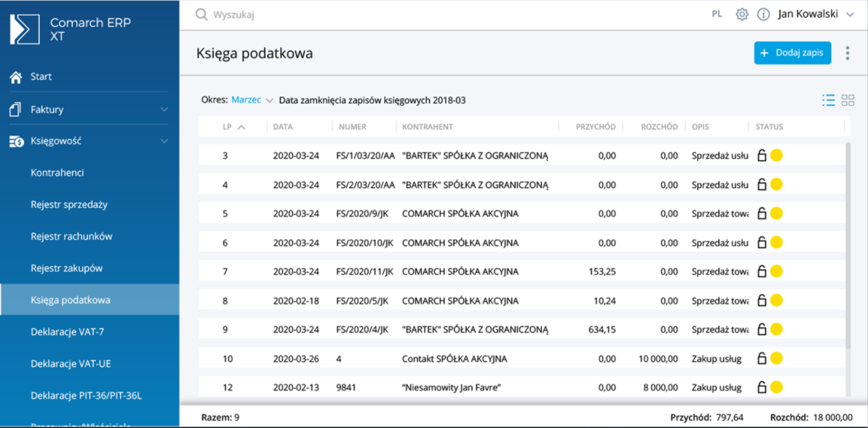Sort by PRZYCHÓD column header
Viewport: 868px width, 428px height.
pos(595,127)
